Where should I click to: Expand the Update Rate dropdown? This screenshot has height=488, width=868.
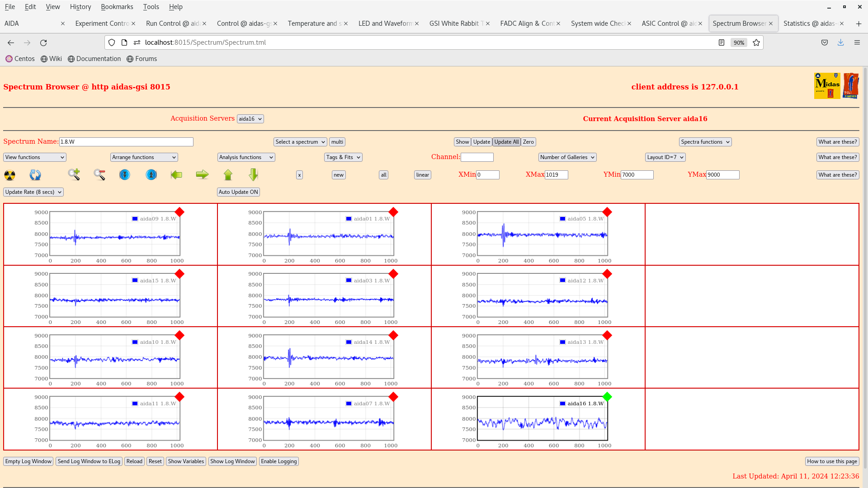(x=33, y=192)
